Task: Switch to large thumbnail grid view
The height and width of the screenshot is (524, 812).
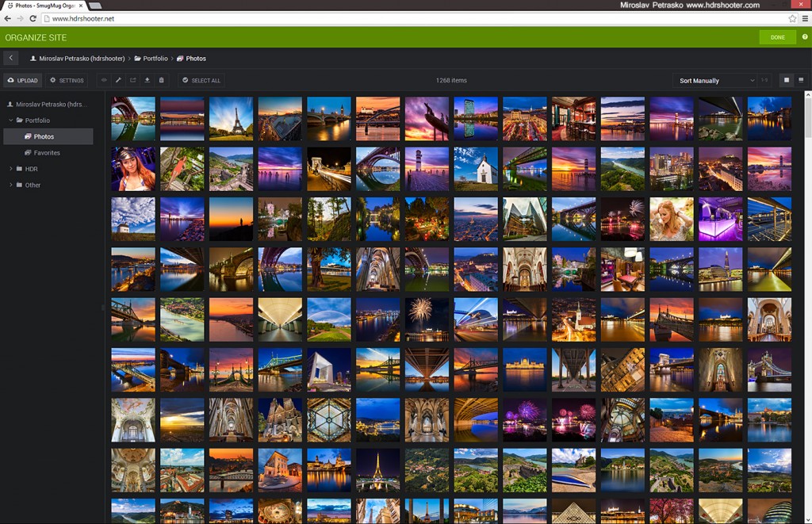Action: pyautogui.click(x=787, y=80)
